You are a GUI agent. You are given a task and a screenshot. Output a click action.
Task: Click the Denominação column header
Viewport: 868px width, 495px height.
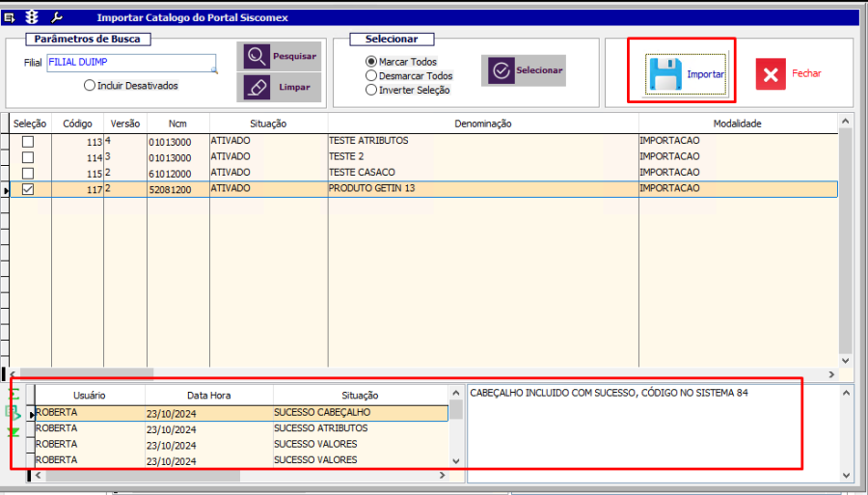(482, 124)
